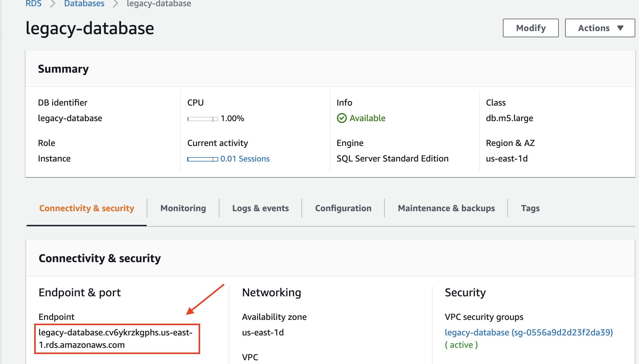Click the DB identifier value legacy-database
The width and height of the screenshot is (639, 364).
click(x=70, y=118)
